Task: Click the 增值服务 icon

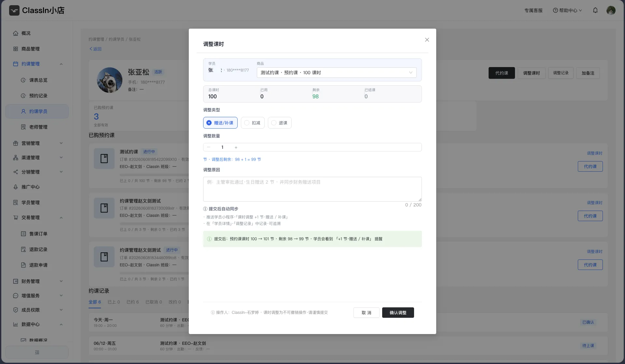Action: [x=16, y=296]
